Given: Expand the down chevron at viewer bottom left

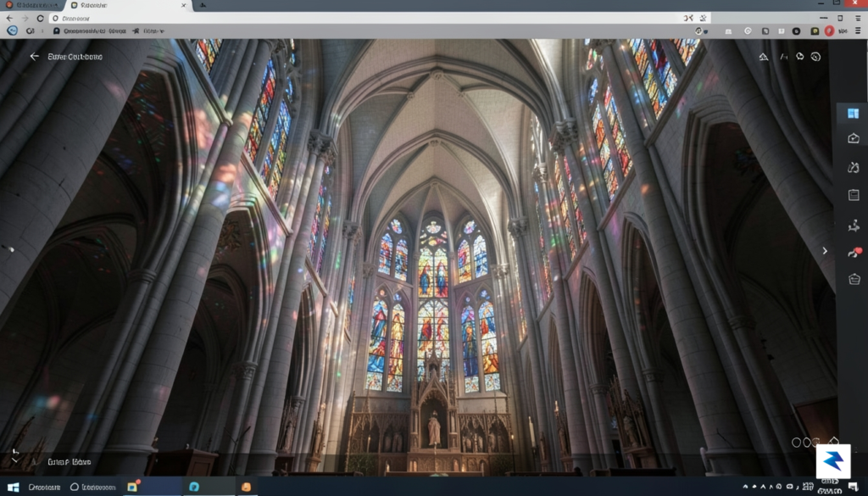Looking at the screenshot, I should coord(15,460).
